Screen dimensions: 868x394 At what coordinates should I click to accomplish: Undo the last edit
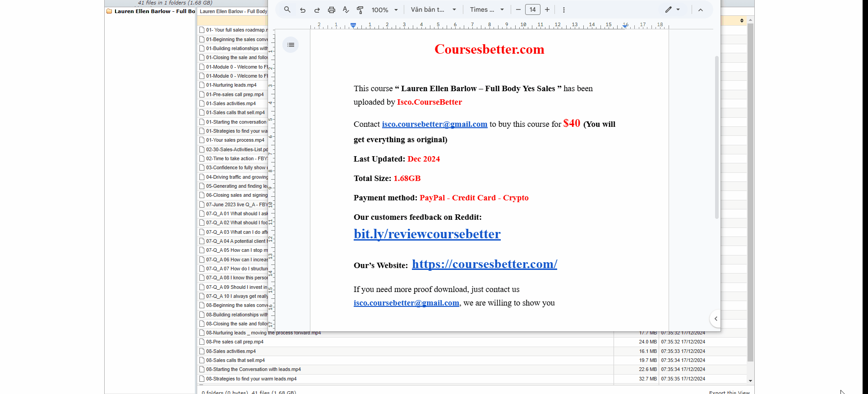[302, 10]
